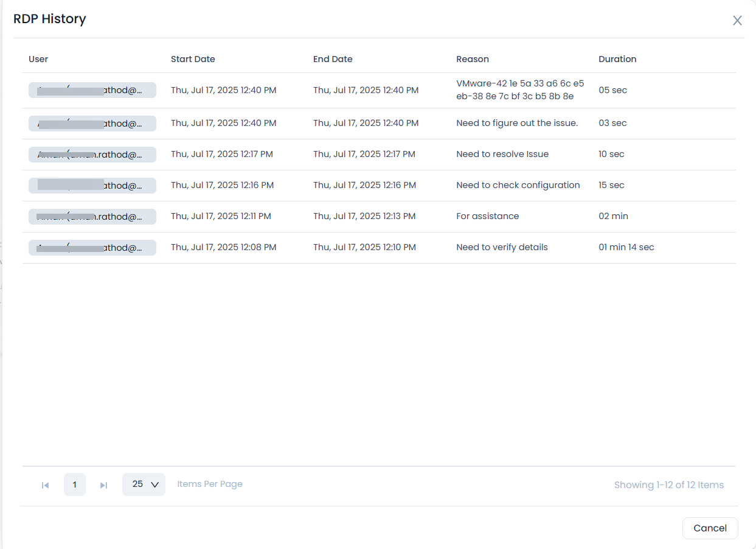Go to the last page arrow icon

coord(103,485)
